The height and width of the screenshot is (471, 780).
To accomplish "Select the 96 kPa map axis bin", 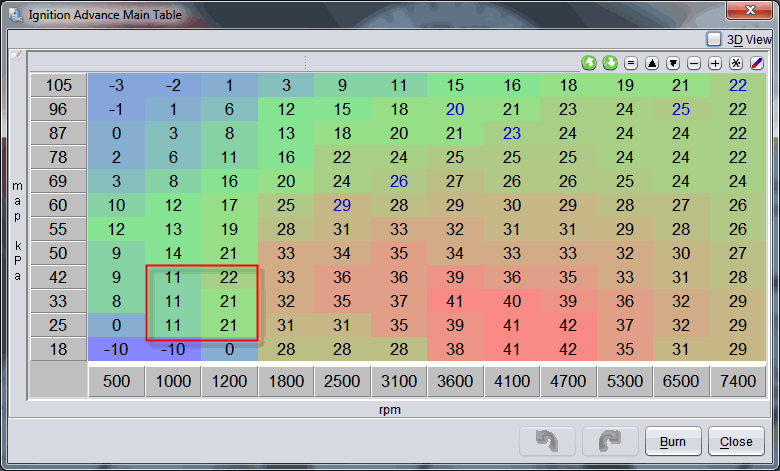I will coord(59,109).
